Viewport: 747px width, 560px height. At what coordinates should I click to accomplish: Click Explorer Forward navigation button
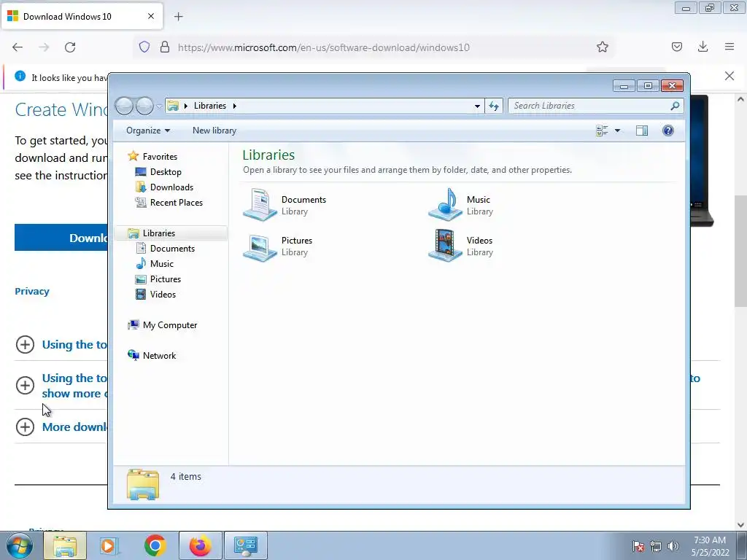[144, 106]
